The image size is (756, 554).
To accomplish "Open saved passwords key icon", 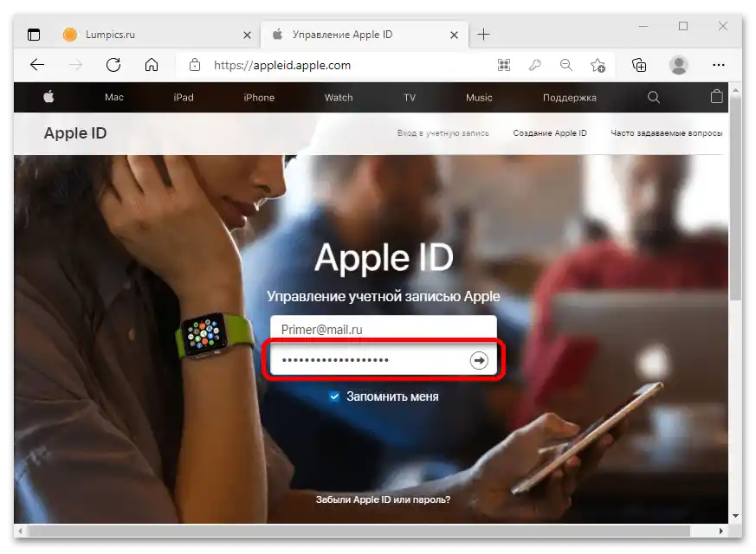I will (x=534, y=65).
